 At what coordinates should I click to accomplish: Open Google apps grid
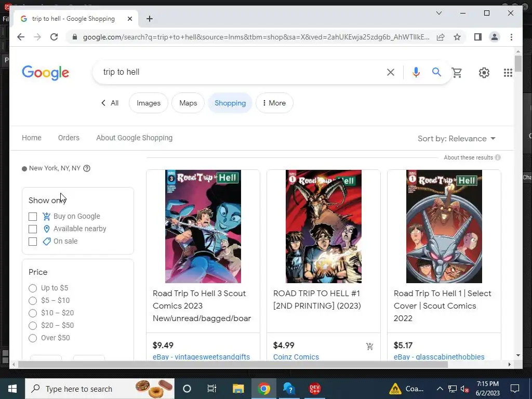click(x=508, y=73)
